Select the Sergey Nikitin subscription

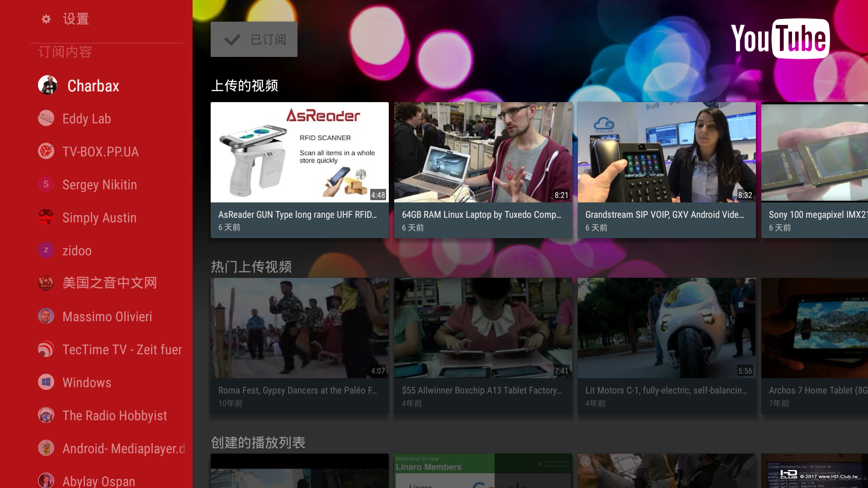tap(99, 184)
